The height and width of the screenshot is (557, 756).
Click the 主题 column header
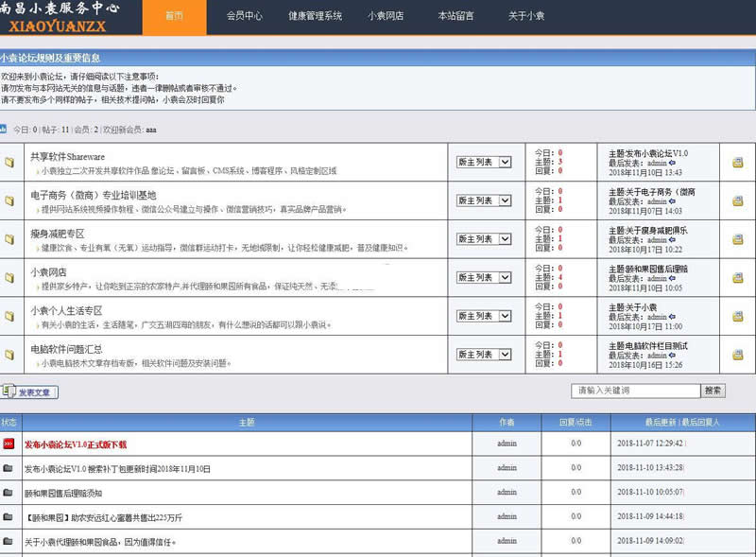pos(247,423)
